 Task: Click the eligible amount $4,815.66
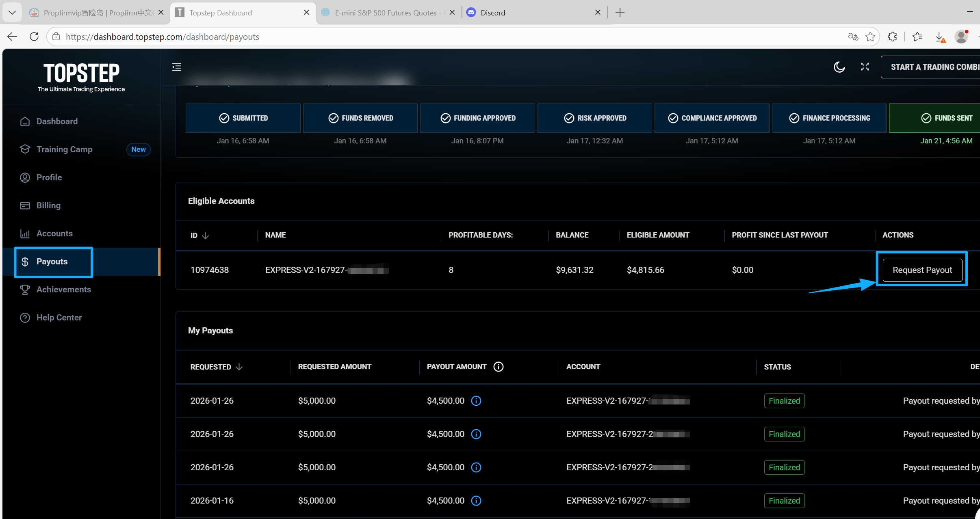(x=646, y=270)
